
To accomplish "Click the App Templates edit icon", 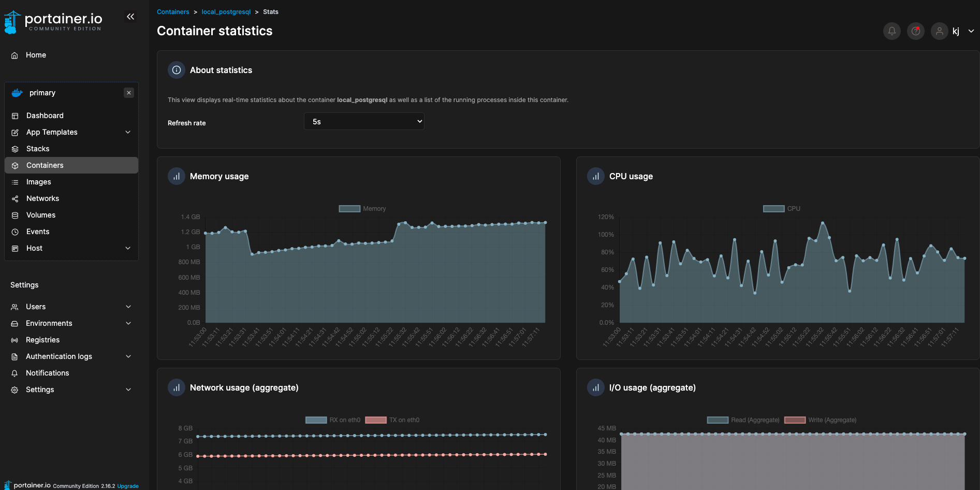I will (15, 133).
